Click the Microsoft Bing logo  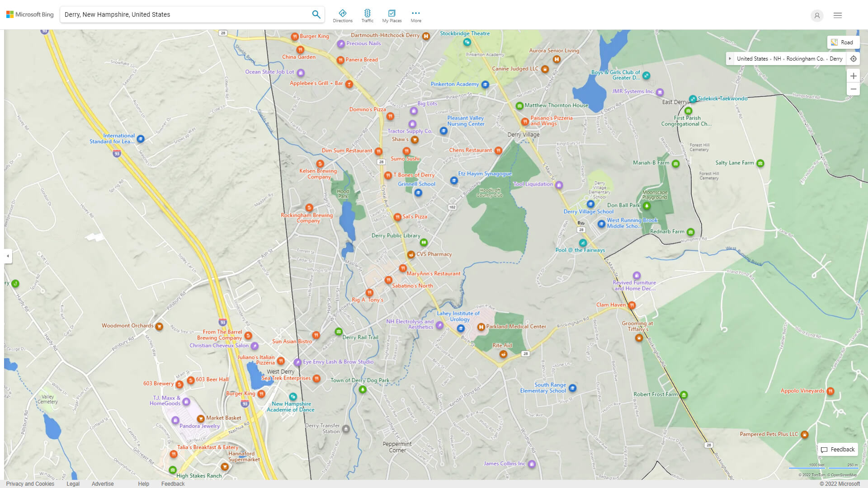(30, 14)
